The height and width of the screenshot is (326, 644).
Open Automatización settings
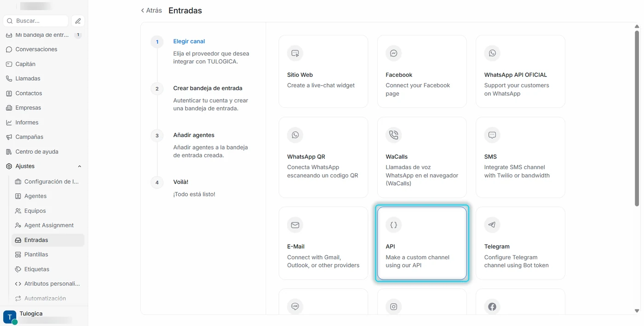47,298
